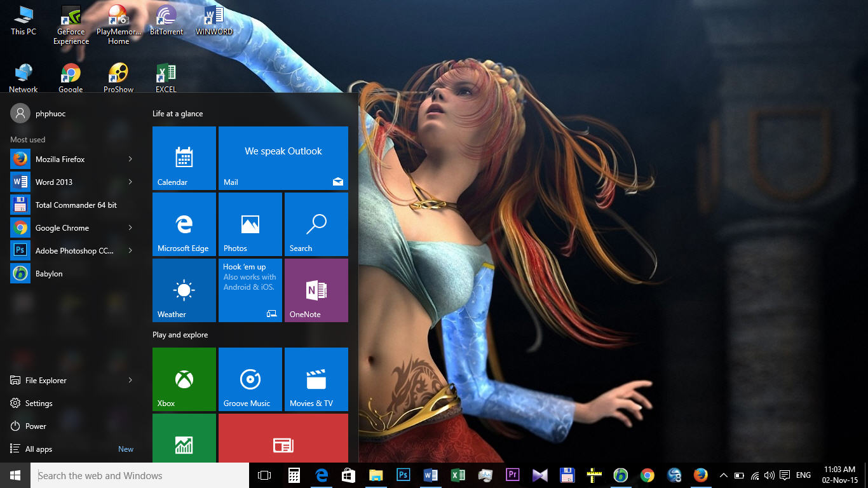Open Settings from Start menu
868x488 pixels.
[39, 403]
